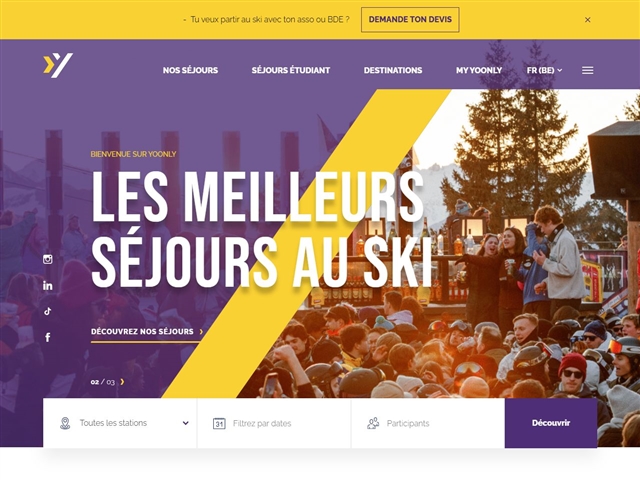
Task: Follow the Découvrez nos séjours link
Action: coord(147,332)
